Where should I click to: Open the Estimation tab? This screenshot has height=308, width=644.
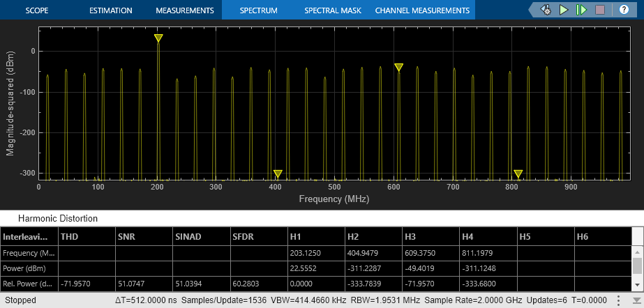[x=111, y=10]
